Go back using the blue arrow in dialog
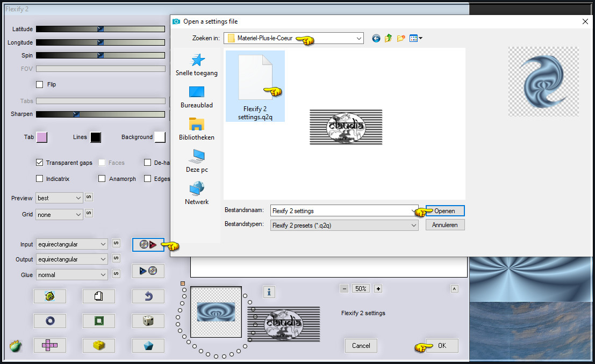595x364 pixels. (x=376, y=38)
